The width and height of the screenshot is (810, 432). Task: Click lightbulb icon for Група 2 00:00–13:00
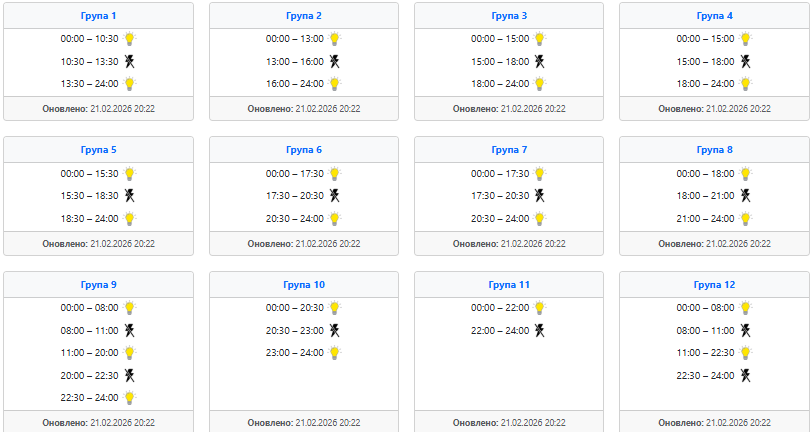(335, 39)
